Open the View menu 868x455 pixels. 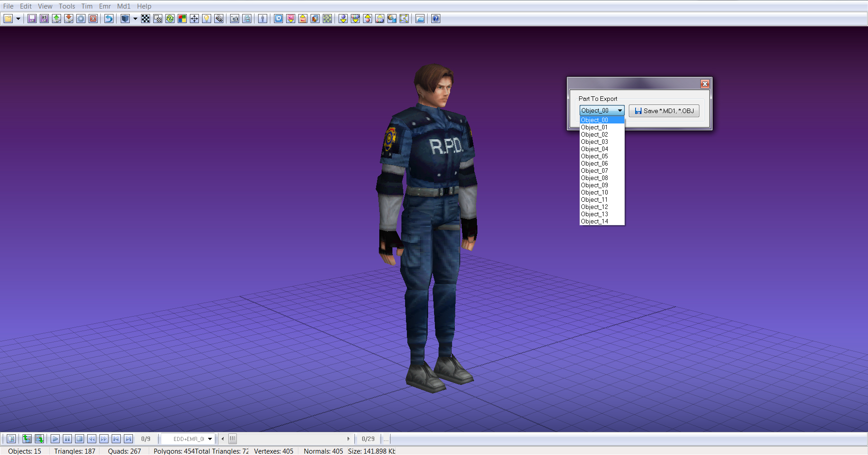coord(45,6)
